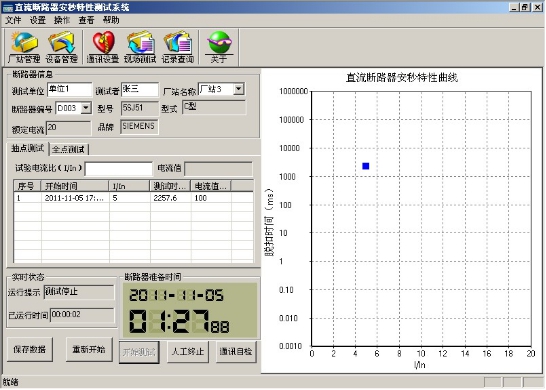Open 通讯设置 heart icon

103,47
